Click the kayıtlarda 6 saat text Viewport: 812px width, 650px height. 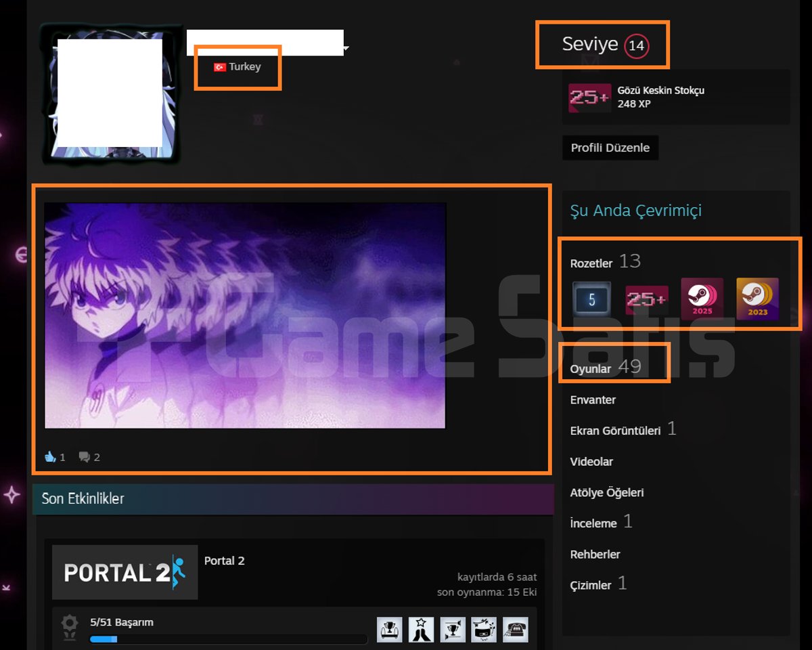(497, 578)
